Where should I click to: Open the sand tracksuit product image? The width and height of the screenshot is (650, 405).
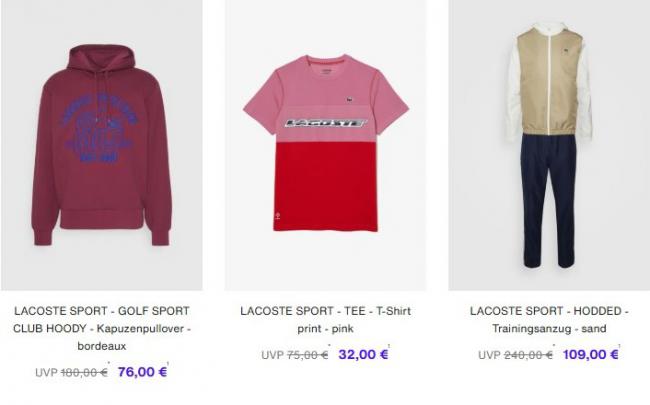(x=549, y=145)
